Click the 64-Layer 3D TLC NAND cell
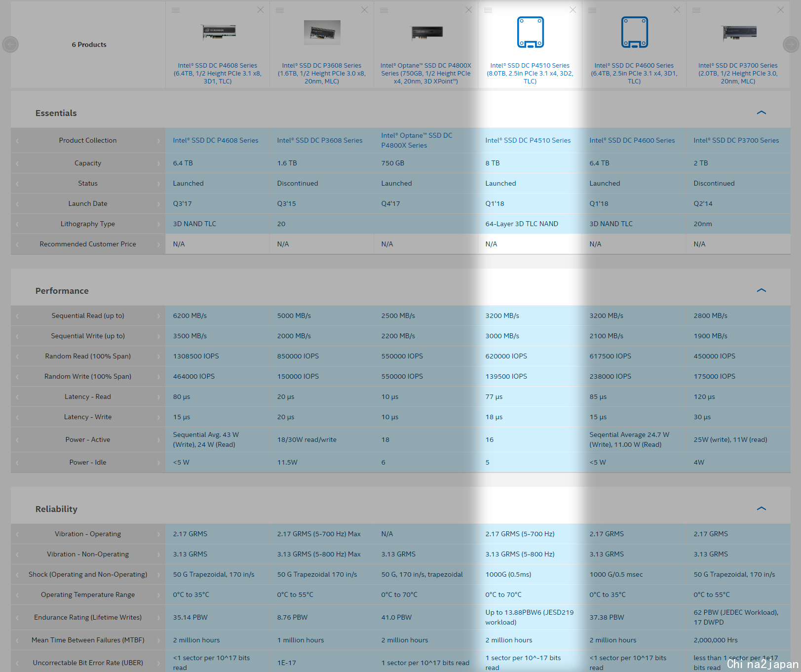Viewport: 801px width, 672px height. click(522, 224)
